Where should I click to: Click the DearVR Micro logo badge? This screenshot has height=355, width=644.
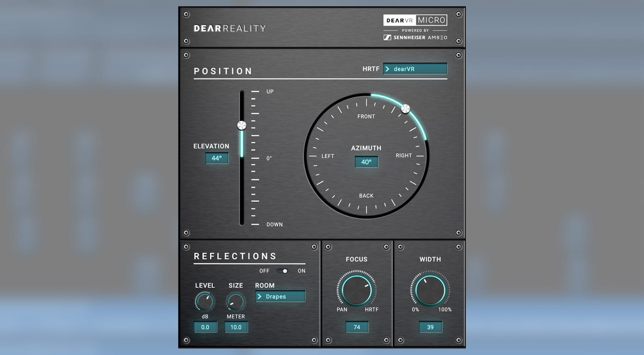tap(415, 20)
